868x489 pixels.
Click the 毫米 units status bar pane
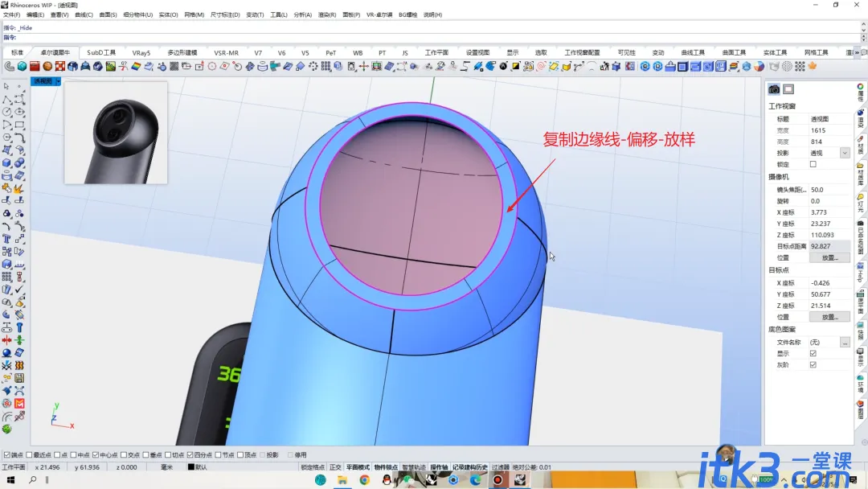pos(166,467)
